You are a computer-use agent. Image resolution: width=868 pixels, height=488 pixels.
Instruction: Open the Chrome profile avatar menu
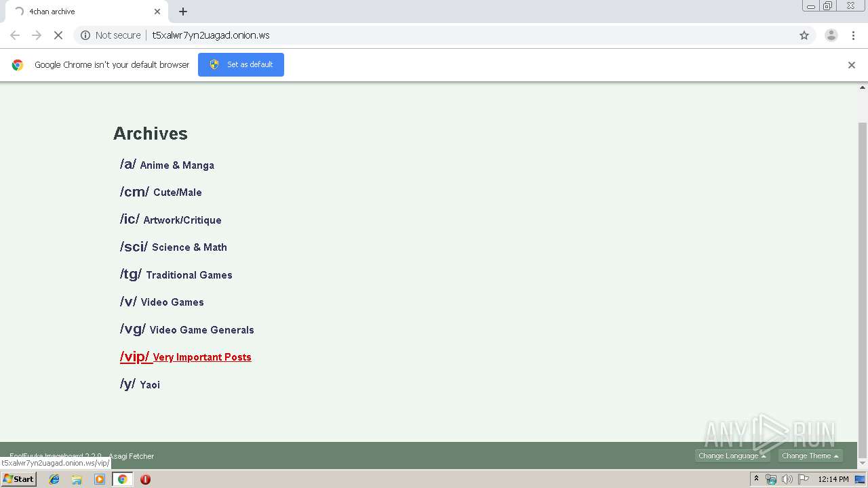[831, 35]
